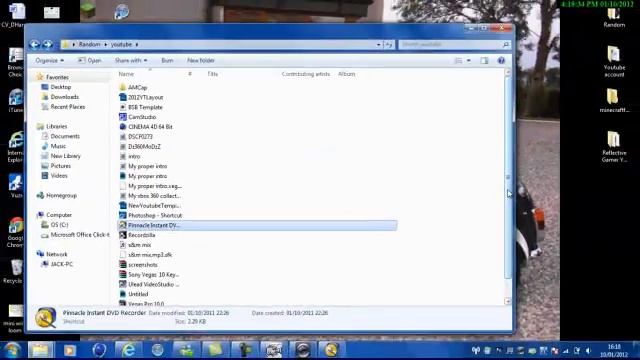Sort by the Title column header
This screenshot has height=360, width=640.
tap(213, 74)
